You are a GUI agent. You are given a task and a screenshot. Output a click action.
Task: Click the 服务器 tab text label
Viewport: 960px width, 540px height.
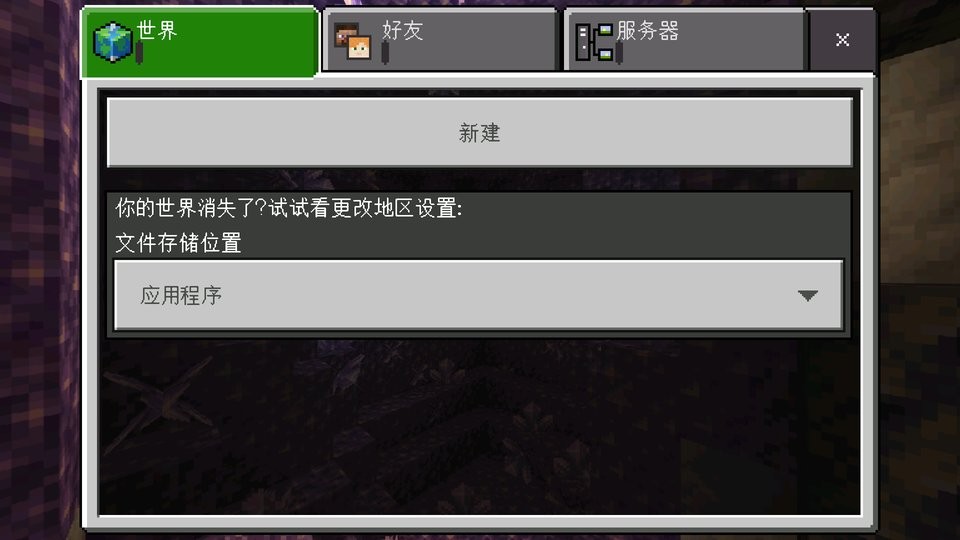pyautogui.click(x=648, y=30)
